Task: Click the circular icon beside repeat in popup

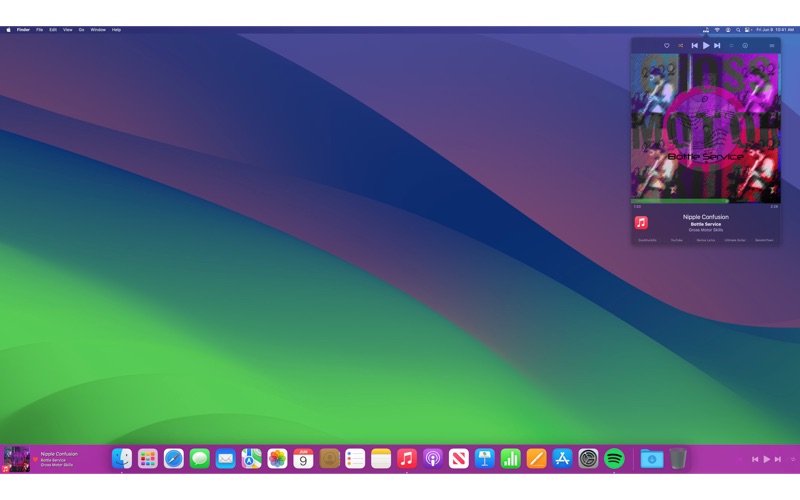Action: pyautogui.click(x=745, y=45)
